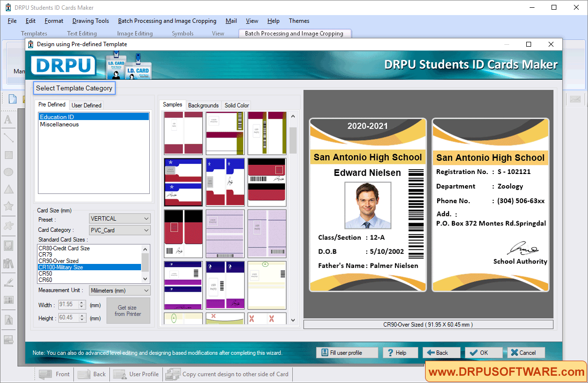This screenshot has width=588, height=383.
Task: Choose CR79 card size
Action: [x=89, y=255]
